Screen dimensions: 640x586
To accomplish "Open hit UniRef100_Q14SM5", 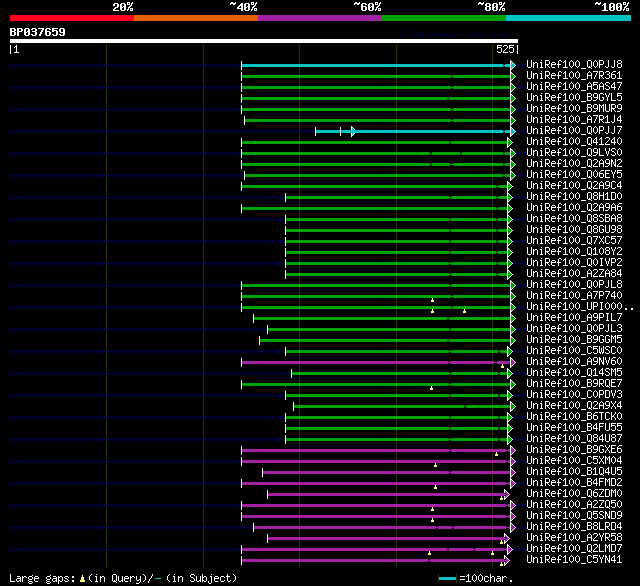I will click(x=574, y=373).
